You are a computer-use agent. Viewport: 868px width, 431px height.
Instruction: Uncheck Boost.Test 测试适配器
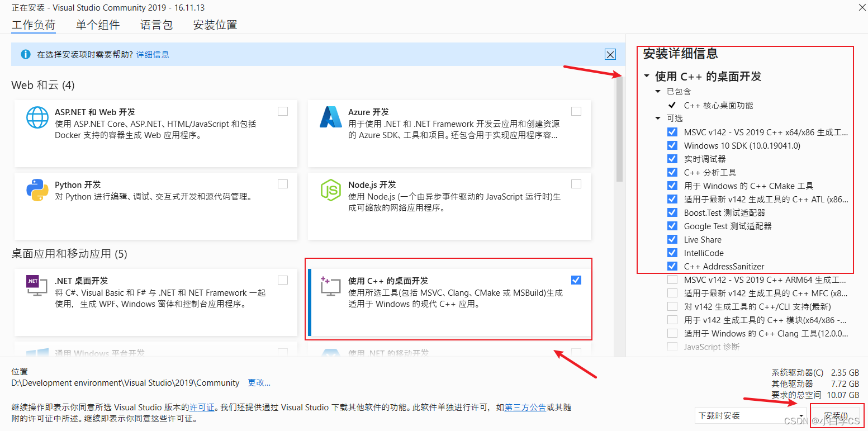coord(672,213)
